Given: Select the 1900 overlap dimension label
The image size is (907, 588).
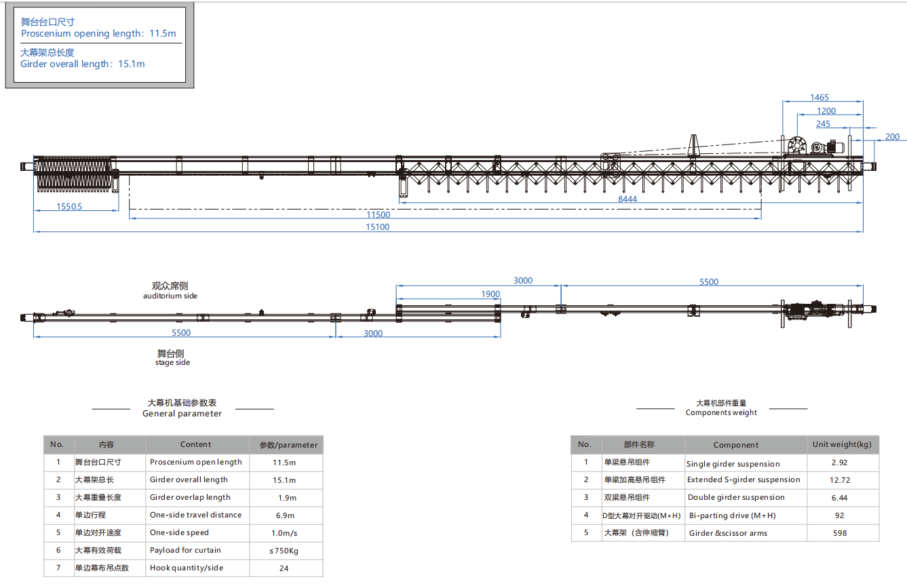Looking at the screenshot, I should pos(490,294).
